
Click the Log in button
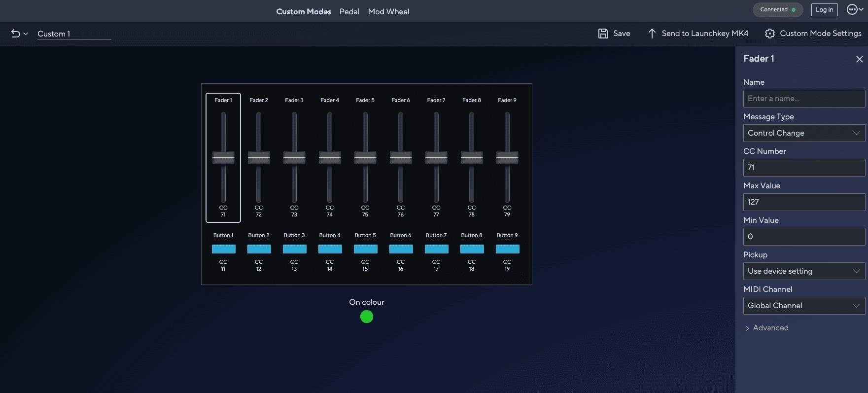click(824, 9)
